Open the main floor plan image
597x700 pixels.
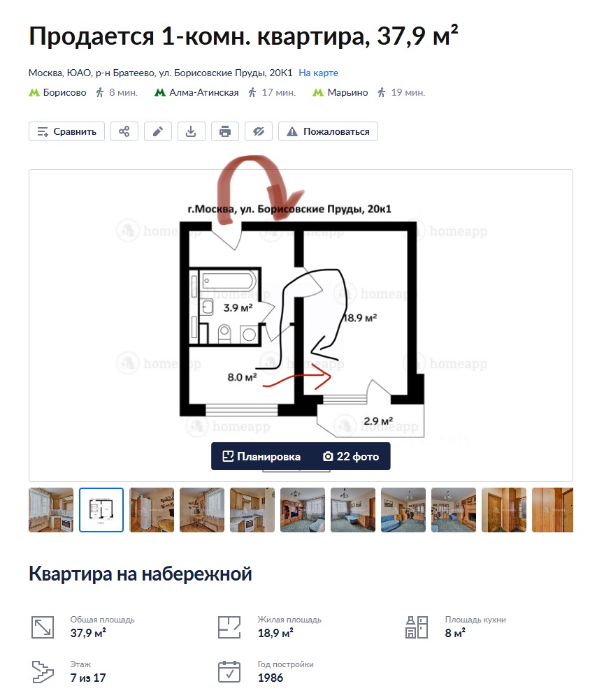point(301,325)
